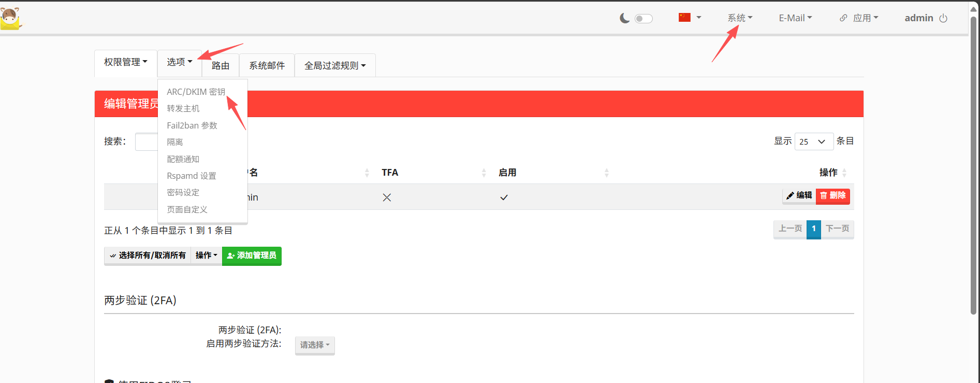980x383 pixels.
Task: Click the power logout icon beside admin
Action: (x=943, y=18)
